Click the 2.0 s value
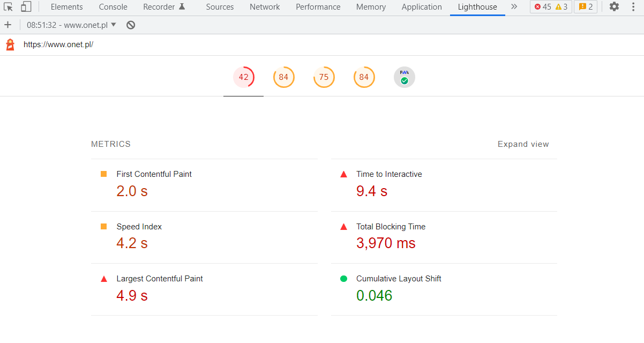Image resolution: width=644 pixels, height=343 pixels. tap(132, 191)
